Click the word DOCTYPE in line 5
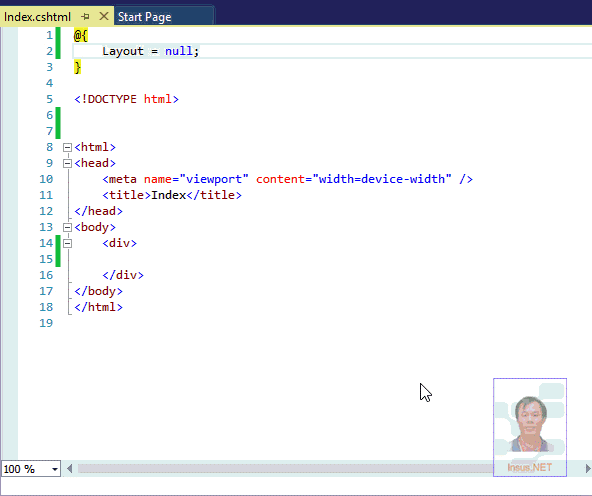 coord(112,99)
